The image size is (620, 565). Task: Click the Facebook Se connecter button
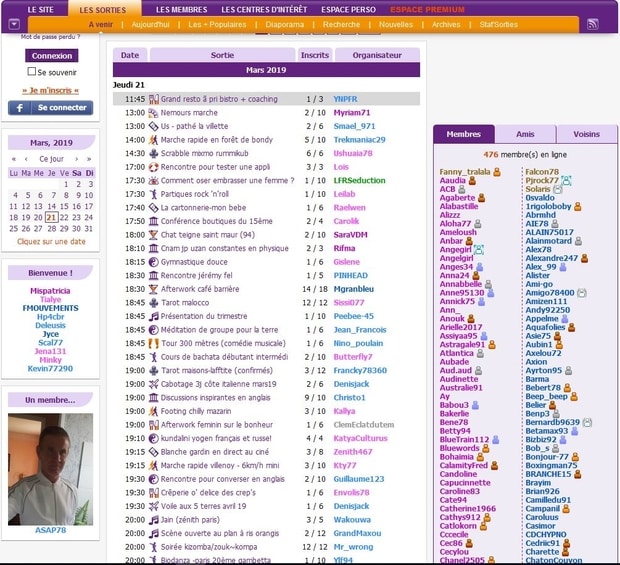[51, 108]
